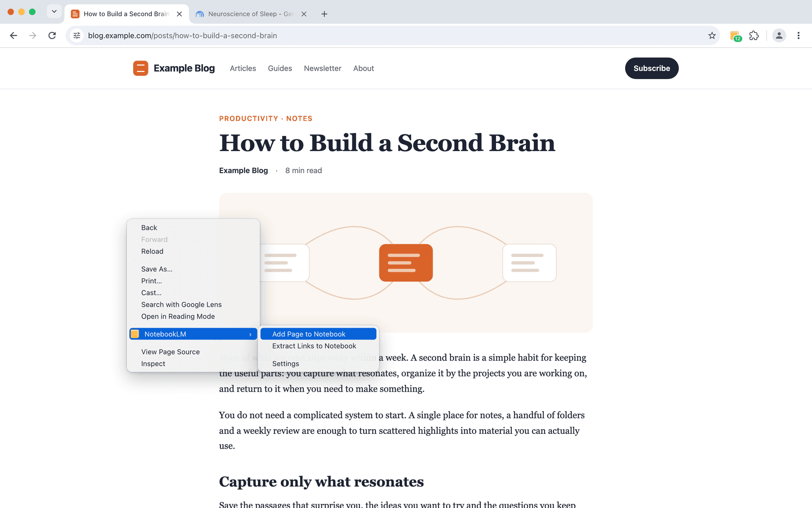Open the Guides nav link
Image resolution: width=812 pixels, height=508 pixels.
(280, 68)
